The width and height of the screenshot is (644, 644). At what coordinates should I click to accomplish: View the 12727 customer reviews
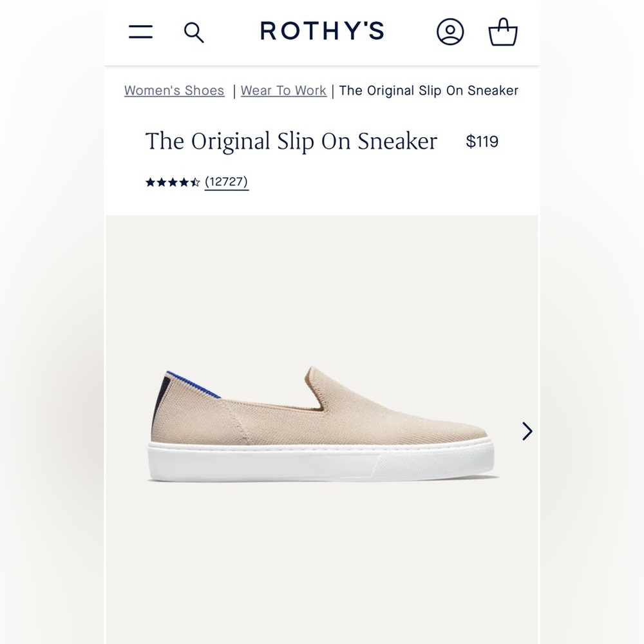point(227,182)
